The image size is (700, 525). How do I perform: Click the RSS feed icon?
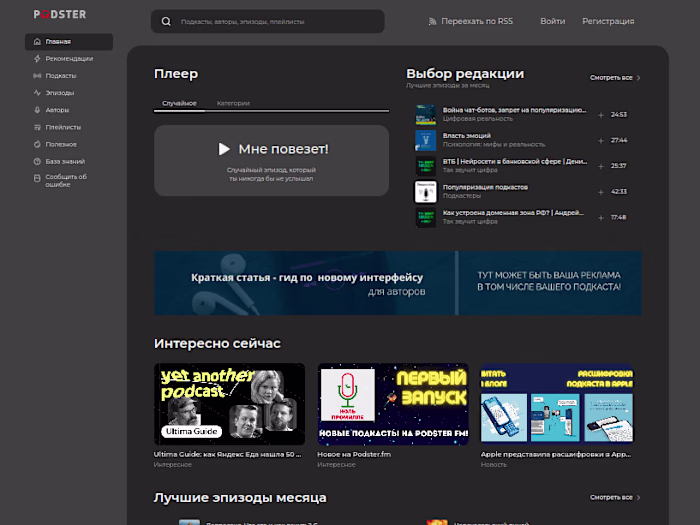tap(432, 21)
